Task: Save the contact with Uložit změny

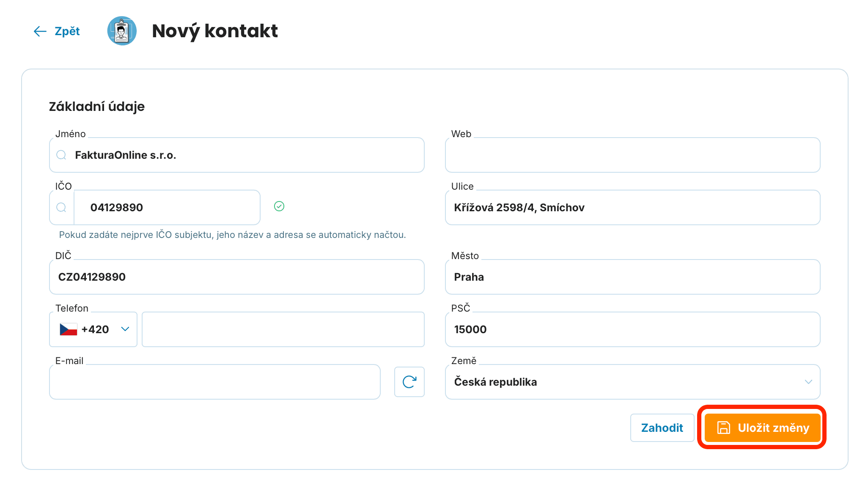Action: [762, 428]
